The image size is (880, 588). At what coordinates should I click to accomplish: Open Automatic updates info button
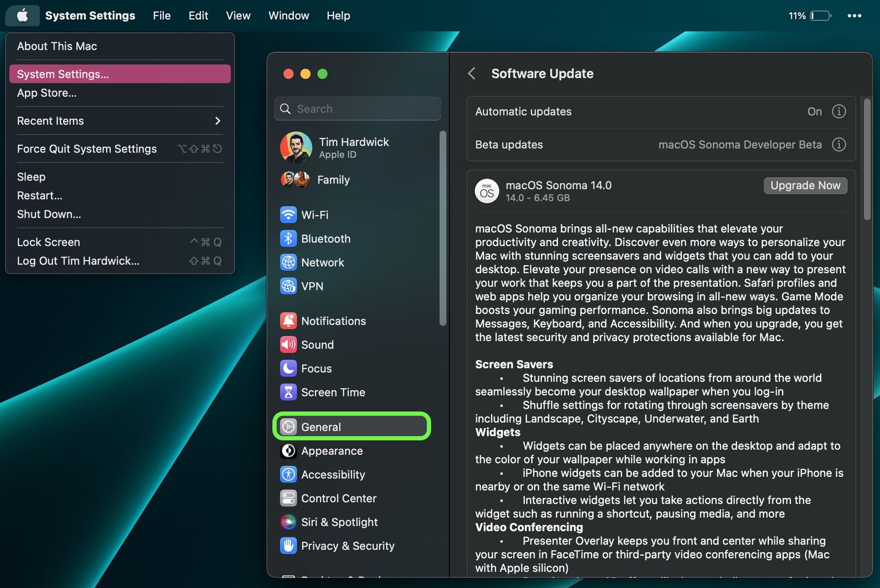(x=838, y=112)
